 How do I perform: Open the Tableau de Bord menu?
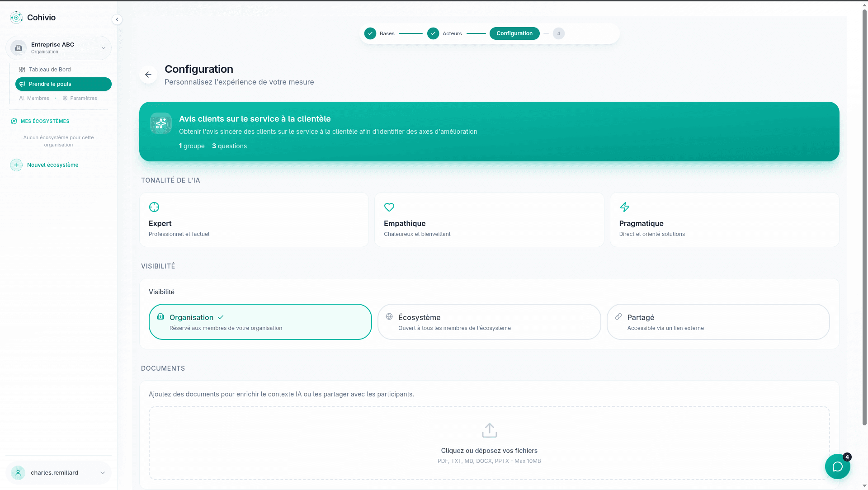[50, 70]
